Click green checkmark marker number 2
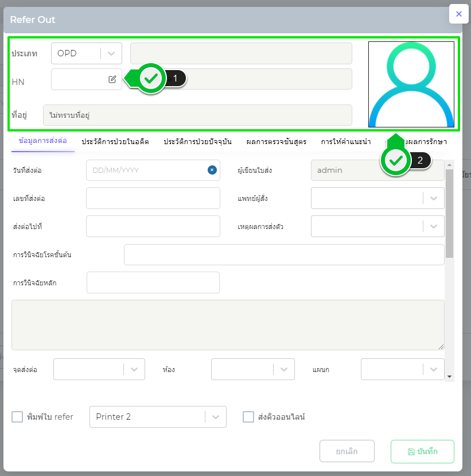 point(395,161)
